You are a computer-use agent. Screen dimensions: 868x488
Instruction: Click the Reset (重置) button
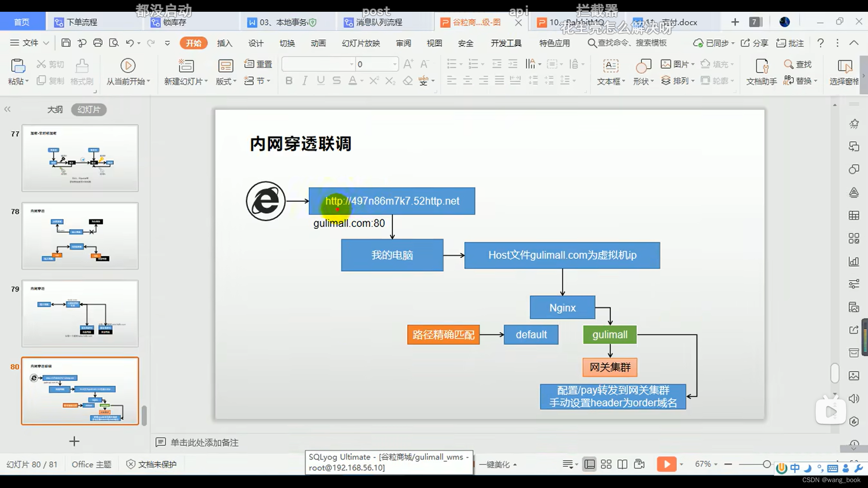258,64
